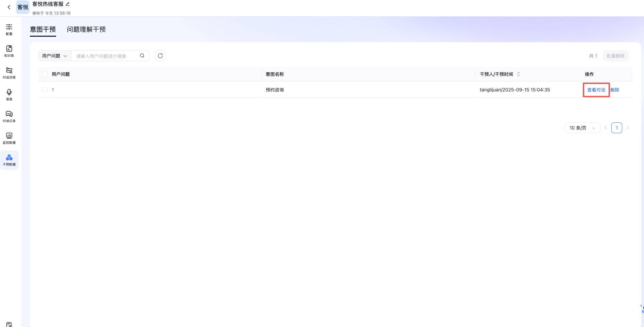Open the 语音 voice sidebar icon

(x=9, y=94)
